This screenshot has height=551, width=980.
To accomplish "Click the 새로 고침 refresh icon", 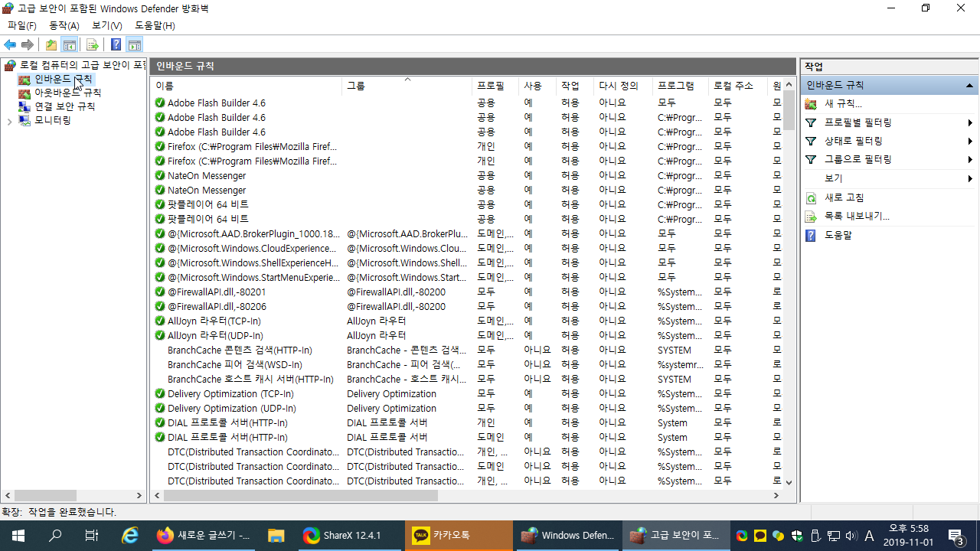I will click(x=811, y=197).
